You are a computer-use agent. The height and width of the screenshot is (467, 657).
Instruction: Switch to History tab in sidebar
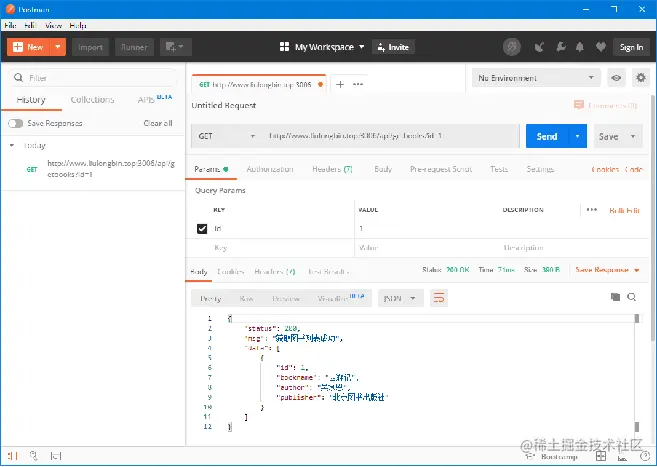[31, 100]
